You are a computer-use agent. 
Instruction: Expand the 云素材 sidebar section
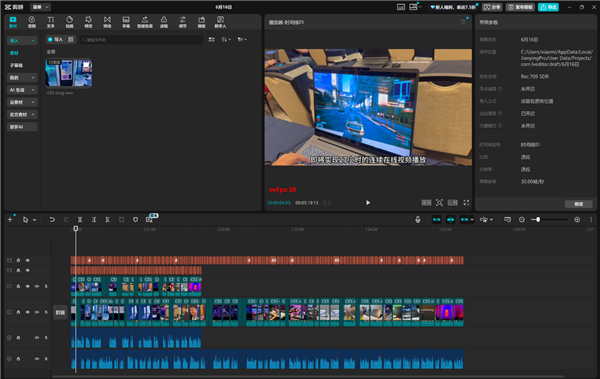(22, 102)
